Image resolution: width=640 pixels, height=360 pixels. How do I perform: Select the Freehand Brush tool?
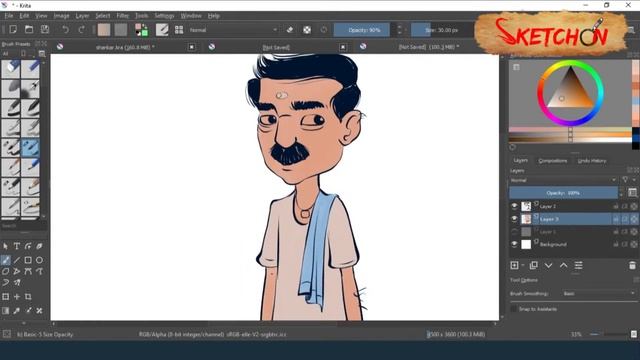click(x=5, y=260)
